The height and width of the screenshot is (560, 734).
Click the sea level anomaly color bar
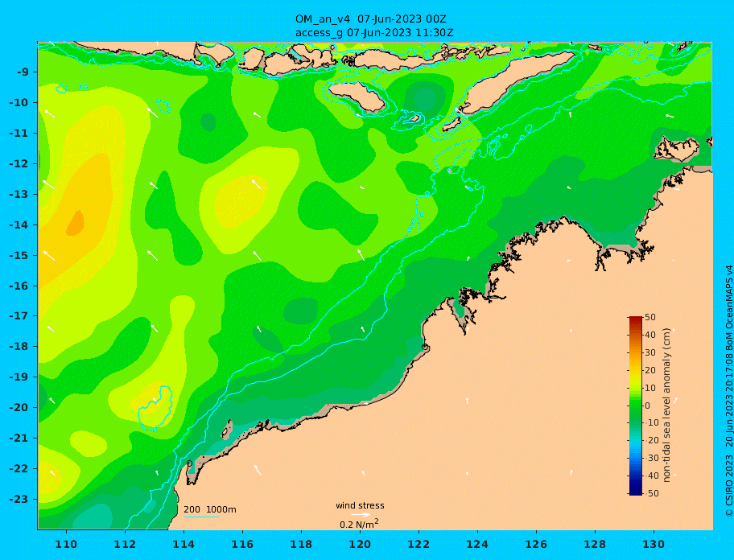click(x=636, y=406)
